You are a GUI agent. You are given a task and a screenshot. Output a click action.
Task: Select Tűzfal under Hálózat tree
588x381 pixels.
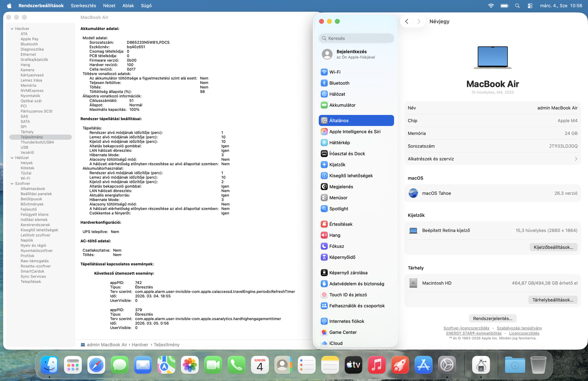pyautogui.click(x=26, y=173)
